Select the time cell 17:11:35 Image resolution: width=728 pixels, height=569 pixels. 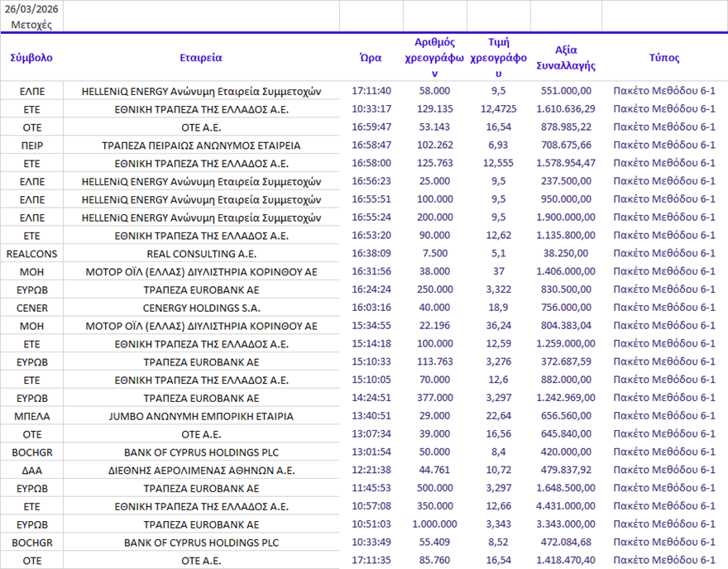click(x=371, y=561)
